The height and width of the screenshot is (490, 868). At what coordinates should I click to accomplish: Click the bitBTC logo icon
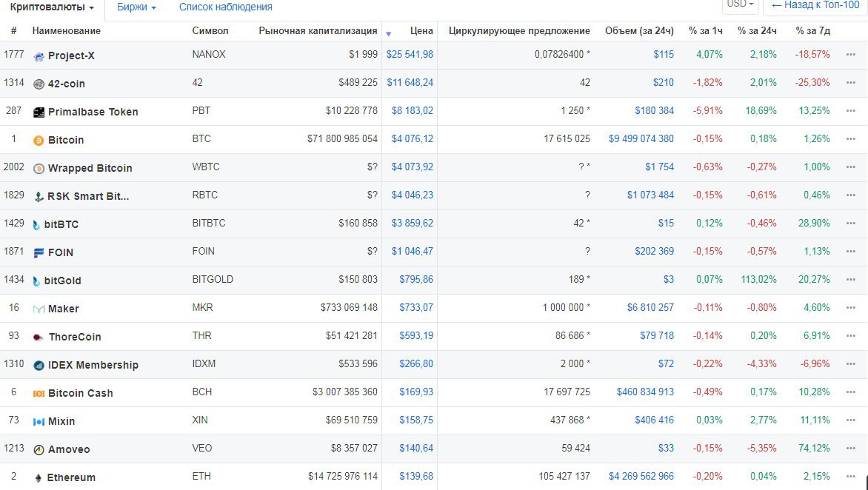(x=36, y=224)
